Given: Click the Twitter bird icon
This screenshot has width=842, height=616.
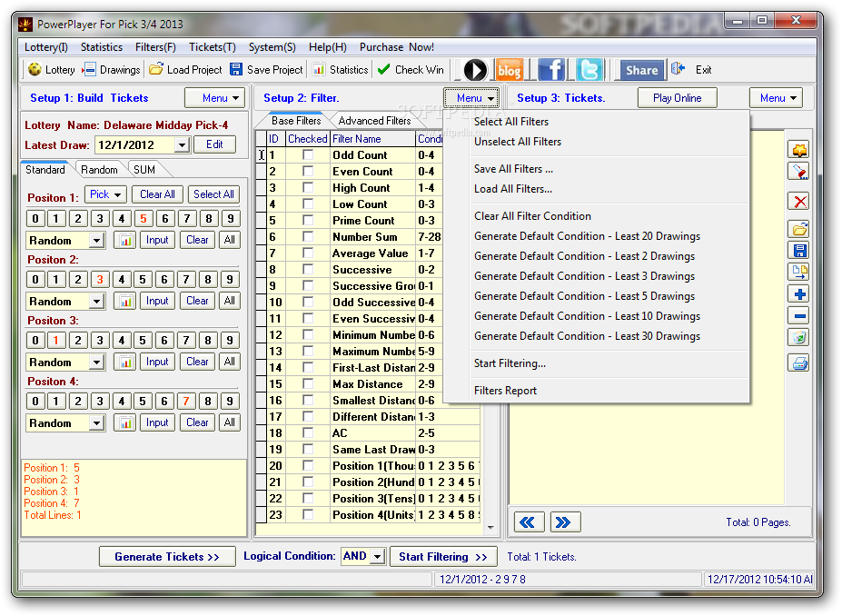Looking at the screenshot, I should [589, 70].
